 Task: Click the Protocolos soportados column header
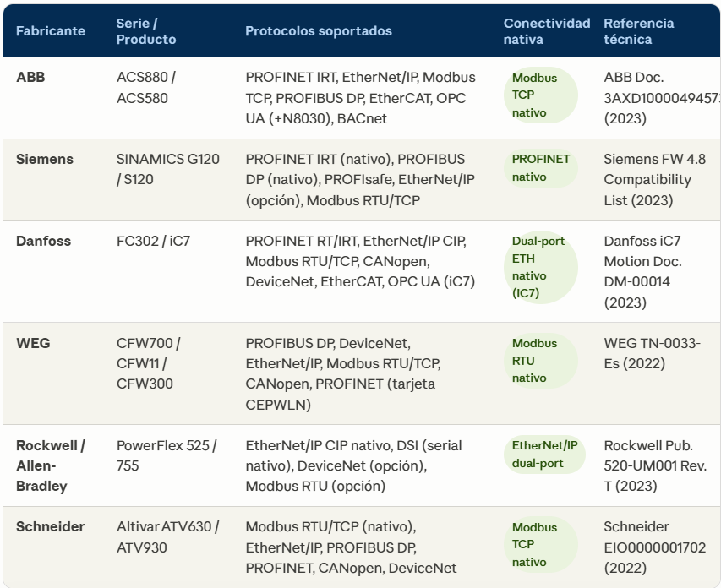(319, 30)
